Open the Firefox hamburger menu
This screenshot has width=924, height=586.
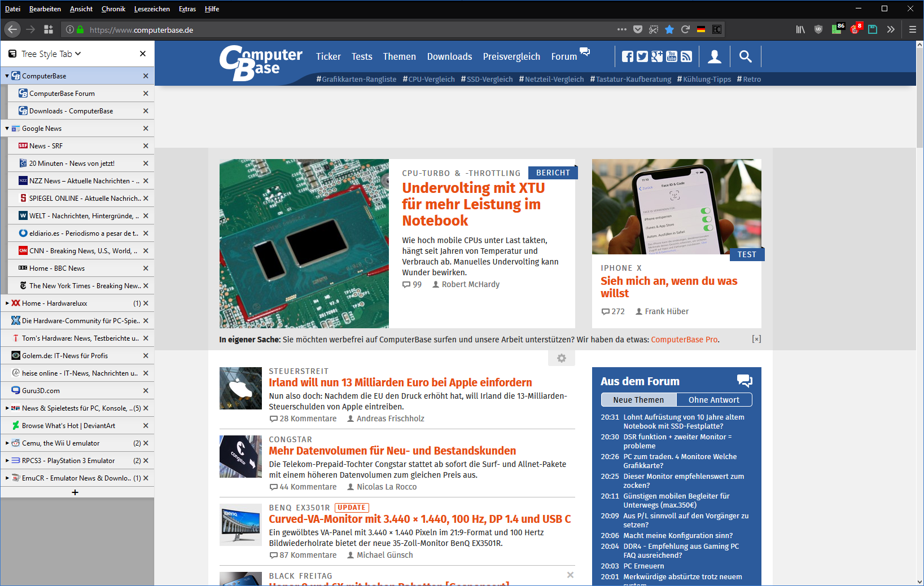913,29
